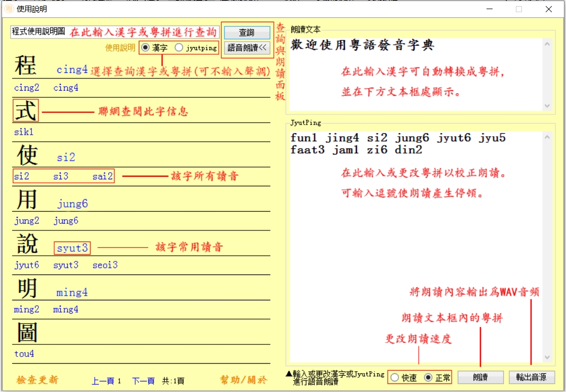
Task: Click the large 程 character
Action: point(25,66)
